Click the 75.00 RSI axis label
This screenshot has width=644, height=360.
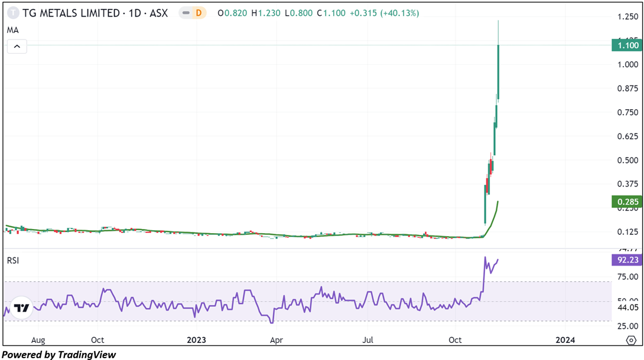pos(628,277)
